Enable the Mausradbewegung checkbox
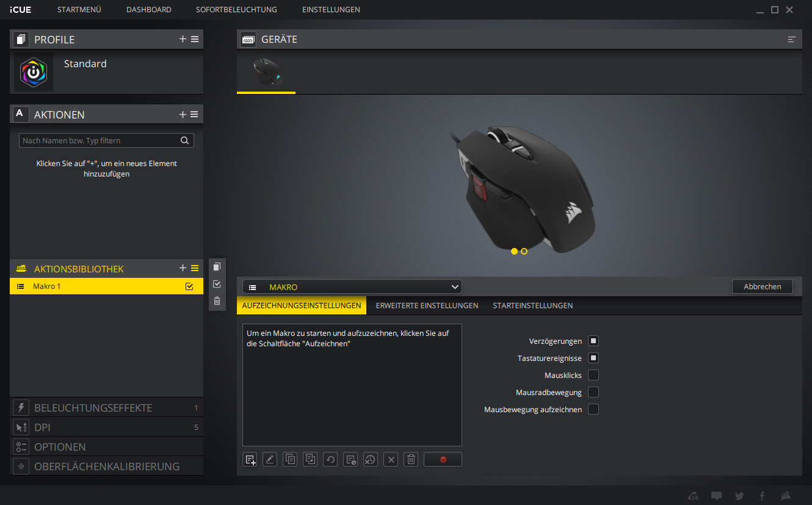This screenshot has height=505, width=812. coord(593,392)
